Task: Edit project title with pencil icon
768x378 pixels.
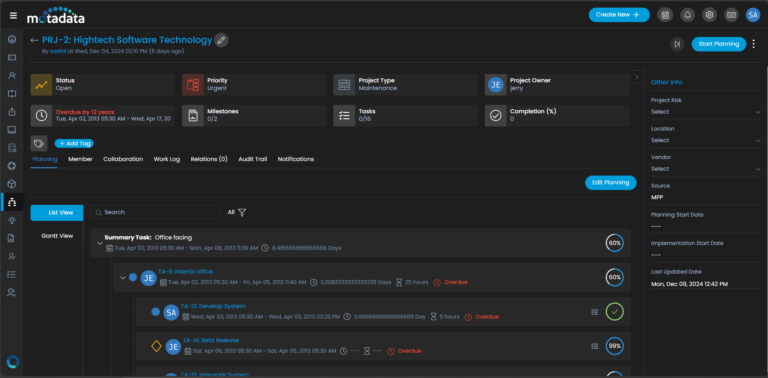Action: click(x=221, y=40)
